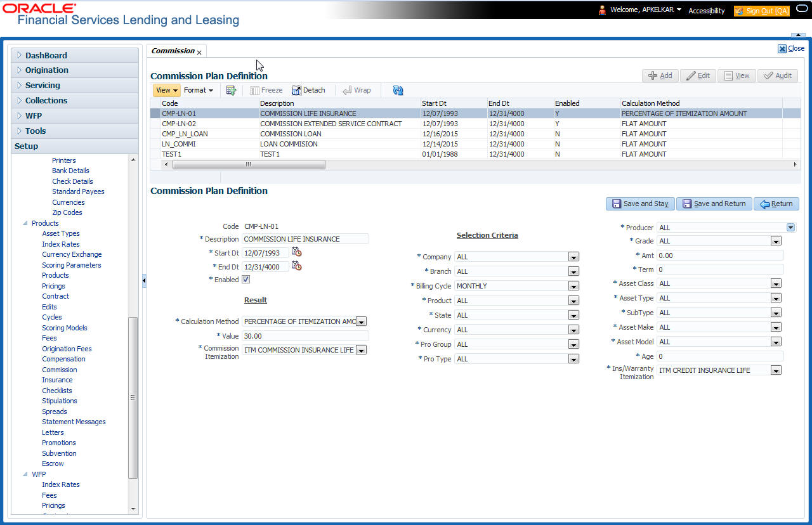Click the Value input field
This screenshot has width=812, height=525.
click(x=305, y=336)
